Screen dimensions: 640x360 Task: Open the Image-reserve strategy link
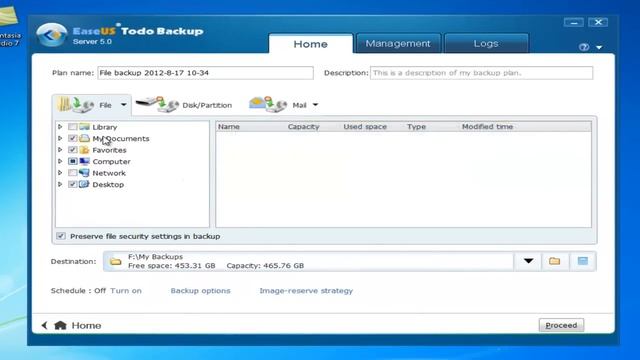306,291
